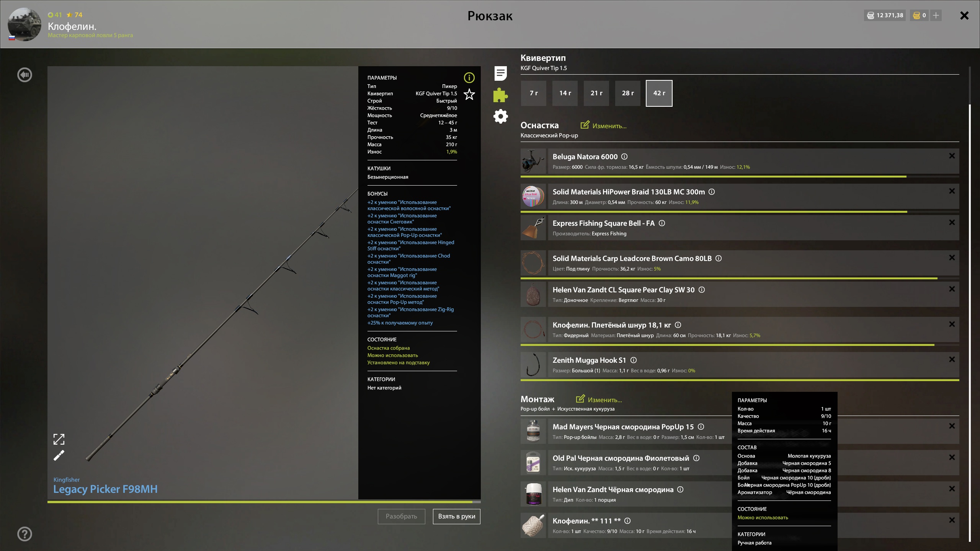Screen dimensions: 980x551
Task: Select the 7 г quivertip
Action: (534, 93)
